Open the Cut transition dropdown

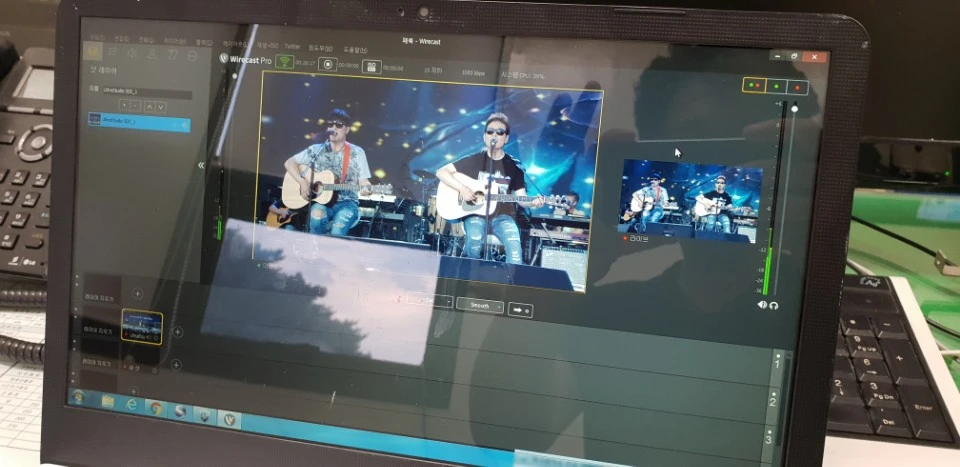point(430,301)
